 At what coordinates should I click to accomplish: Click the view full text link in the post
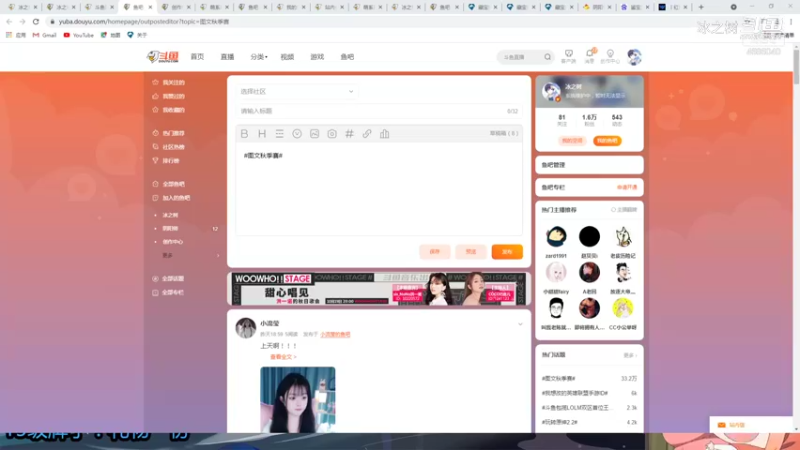(x=283, y=357)
